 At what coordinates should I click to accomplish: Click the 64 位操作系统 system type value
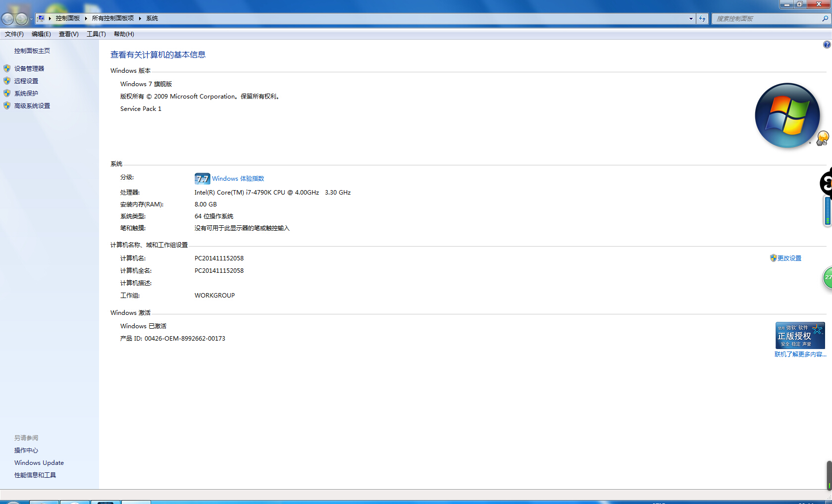[214, 216]
